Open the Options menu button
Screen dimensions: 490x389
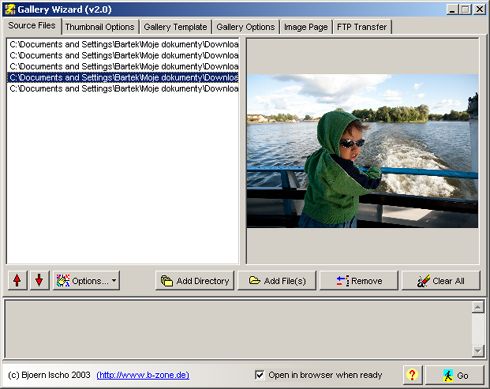coord(86,281)
